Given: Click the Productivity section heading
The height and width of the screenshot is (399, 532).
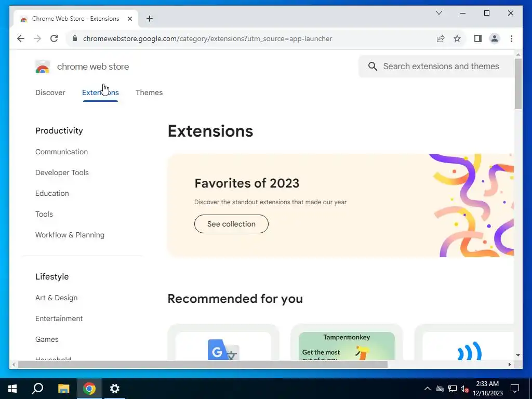Looking at the screenshot, I should pyautogui.click(x=59, y=130).
